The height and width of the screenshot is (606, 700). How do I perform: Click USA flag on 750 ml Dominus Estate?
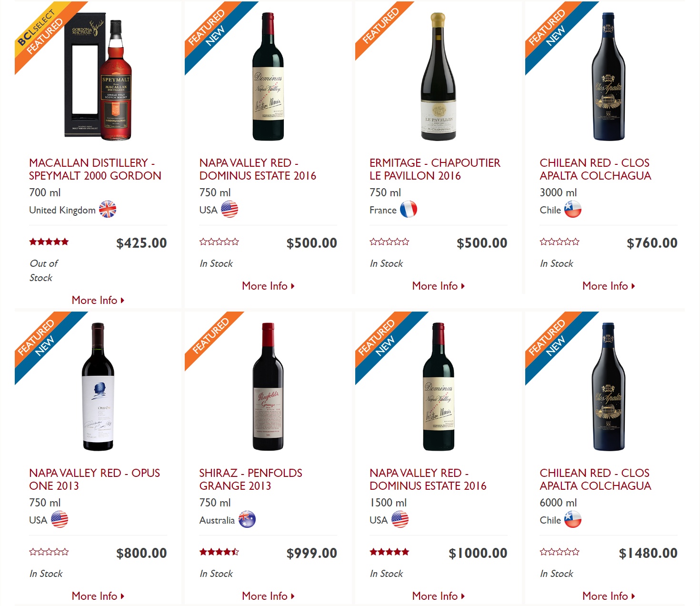230,210
